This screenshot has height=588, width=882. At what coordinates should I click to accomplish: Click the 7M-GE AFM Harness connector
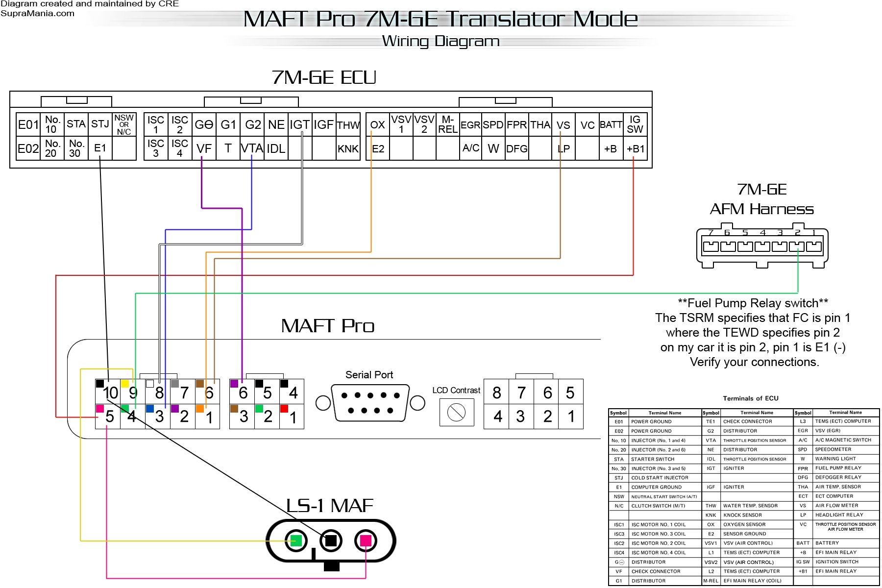click(x=762, y=246)
